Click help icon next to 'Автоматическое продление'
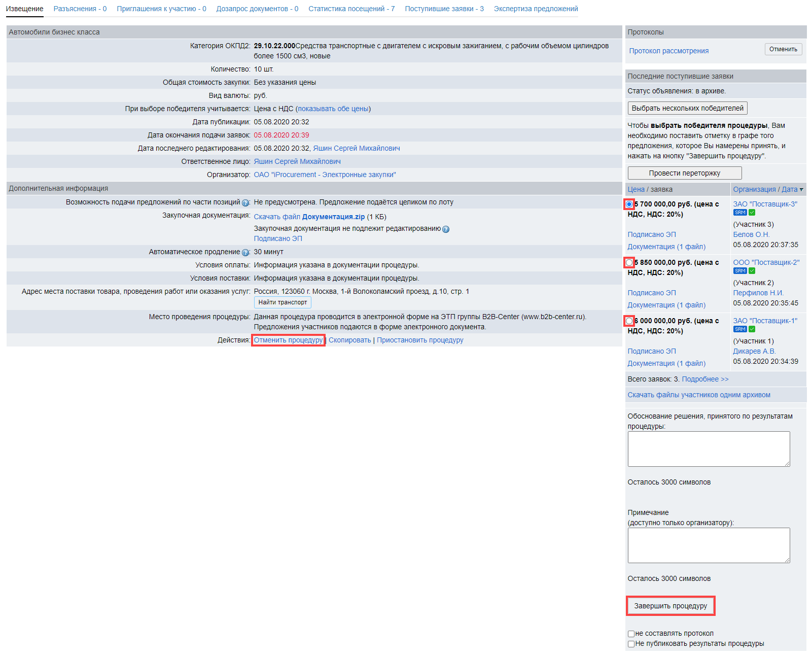Image resolution: width=812 pixels, height=656 pixels. click(245, 253)
